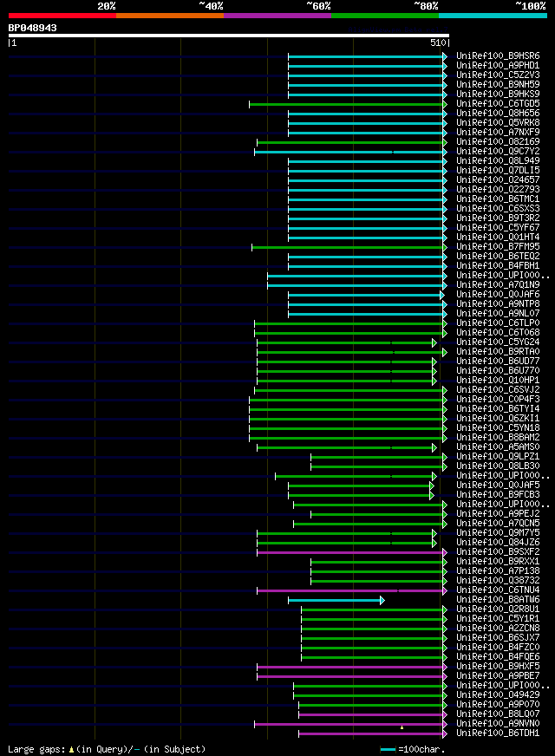Open hit UniRef100_A9PHD1

tap(498, 66)
